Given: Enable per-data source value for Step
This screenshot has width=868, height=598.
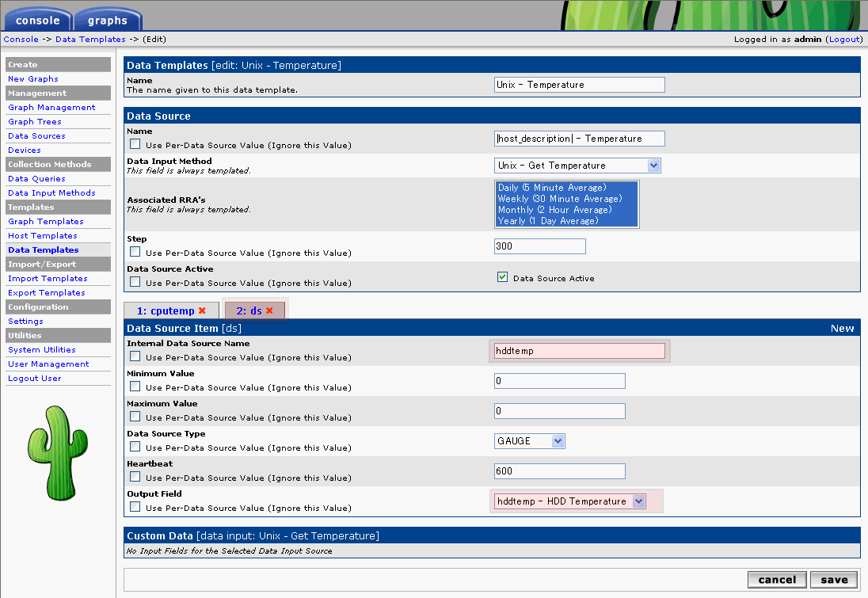Looking at the screenshot, I should [135, 253].
